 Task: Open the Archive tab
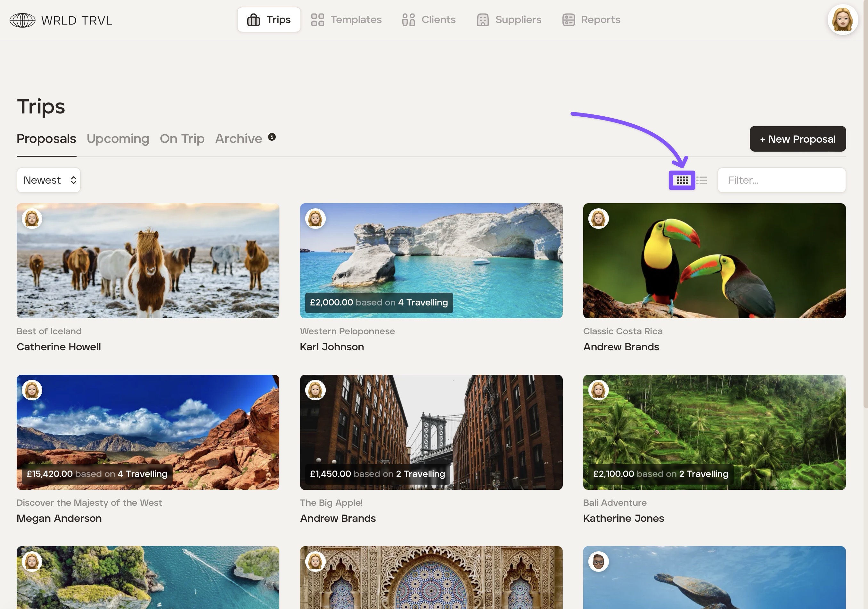(239, 139)
